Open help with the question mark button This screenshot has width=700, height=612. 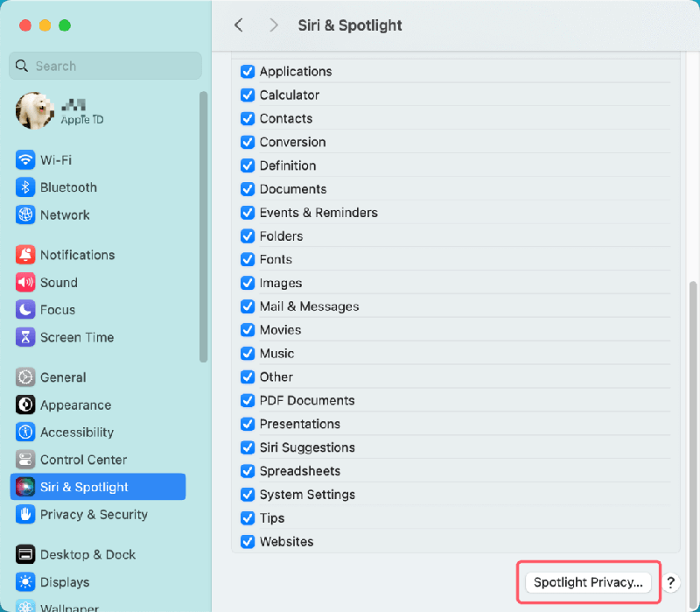(x=671, y=582)
